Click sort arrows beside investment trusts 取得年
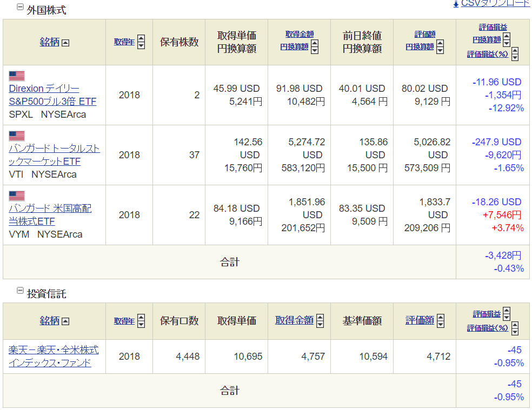Viewport: 532px width, 410px height. coord(141,321)
